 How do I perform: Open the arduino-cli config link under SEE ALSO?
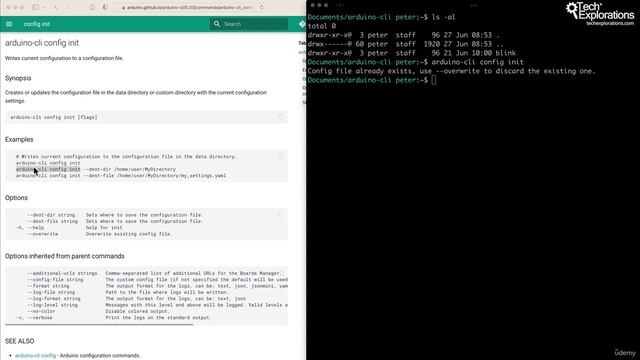36,356
